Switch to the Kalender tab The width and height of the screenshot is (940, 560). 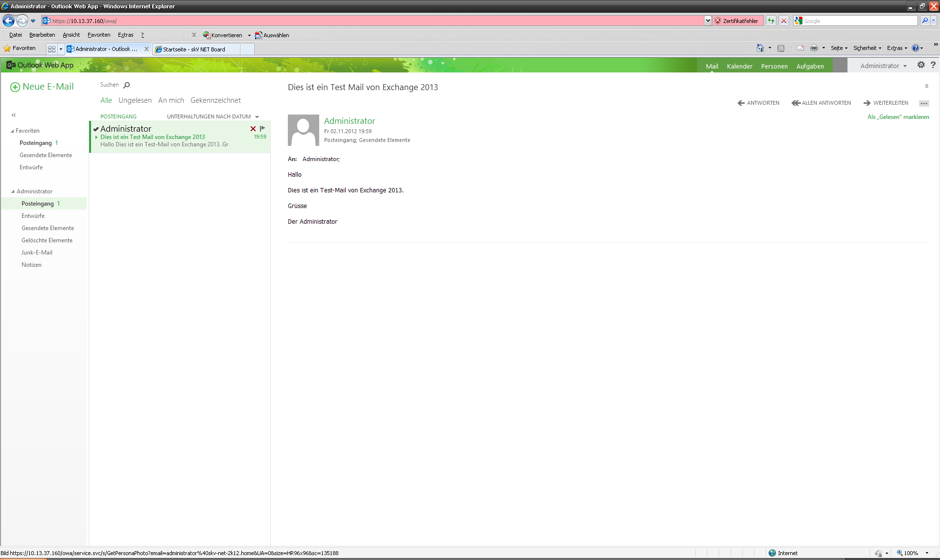[x=739, y=67]
